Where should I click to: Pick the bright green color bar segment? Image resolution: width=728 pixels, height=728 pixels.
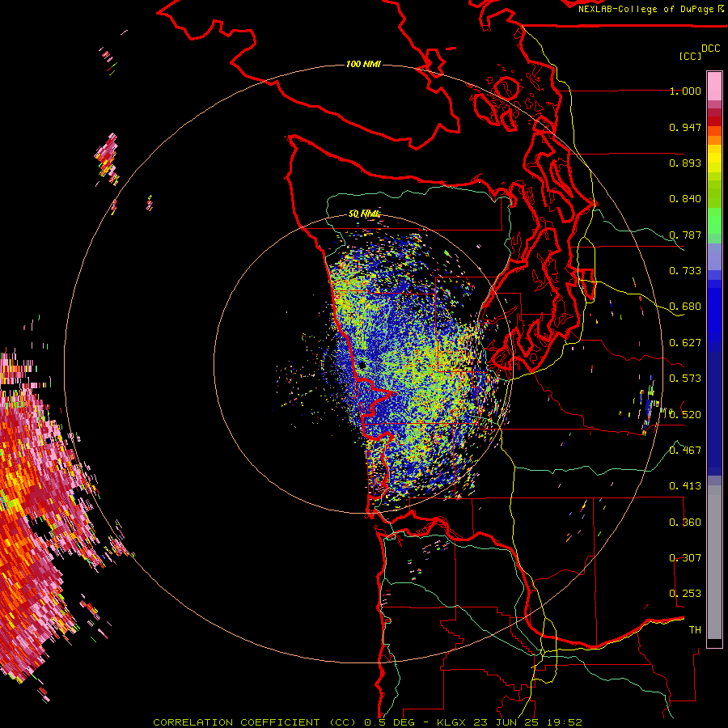click(x=714, y=221)
